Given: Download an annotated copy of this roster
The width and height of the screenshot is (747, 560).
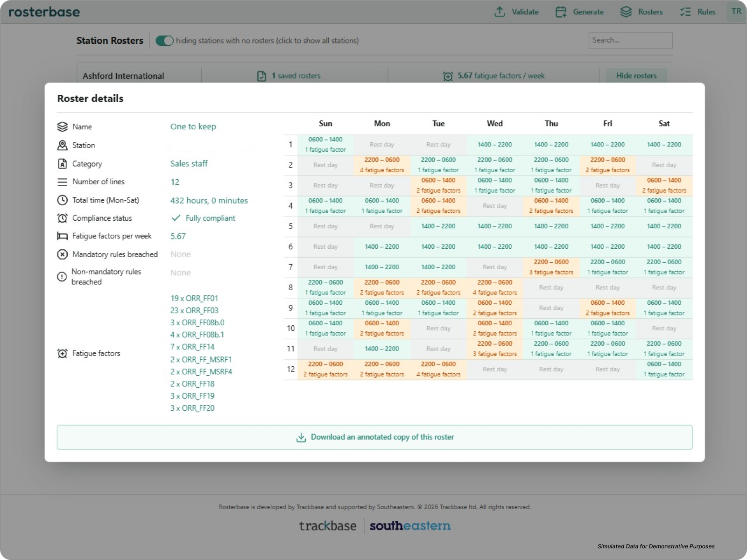Looking at the screenshot, I should [x=374, y=437].
